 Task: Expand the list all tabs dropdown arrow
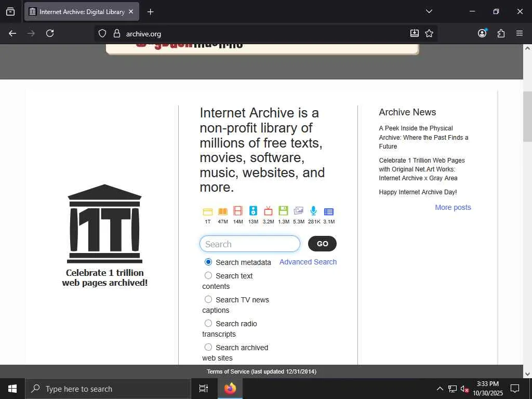(x=429, y=11)
